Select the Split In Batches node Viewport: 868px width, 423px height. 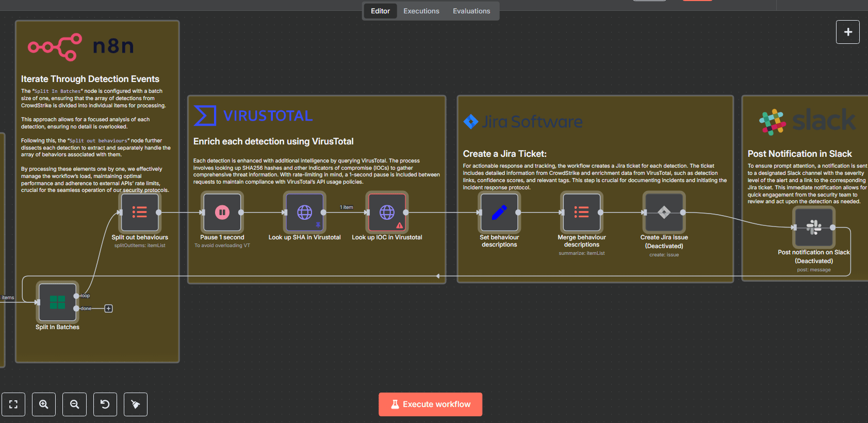(57, 302)
